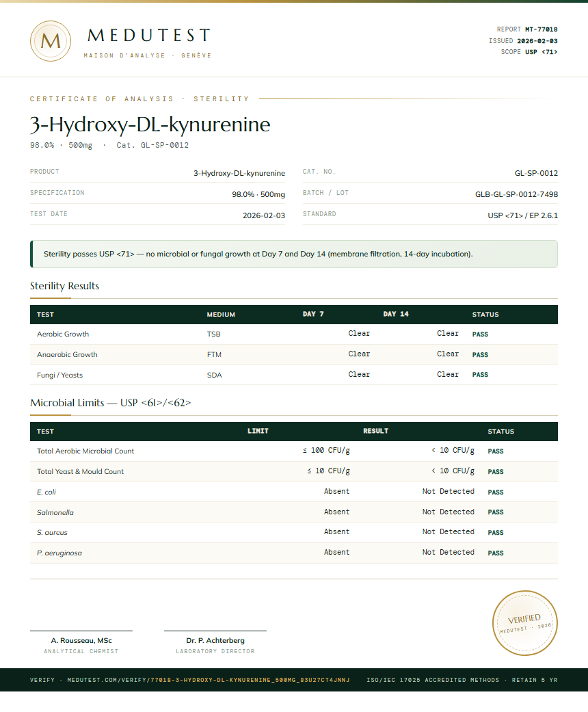The width and height of the screenshot is (588, 712).
Task: Select the "P. aeruginosa" test name
Action: [x=59, y=553]
